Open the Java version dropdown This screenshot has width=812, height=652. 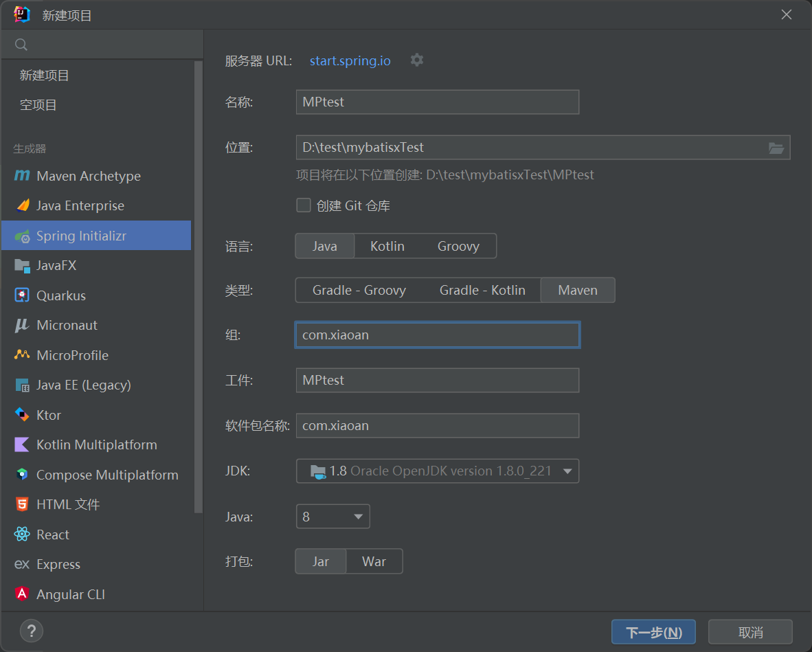(332, 516)
